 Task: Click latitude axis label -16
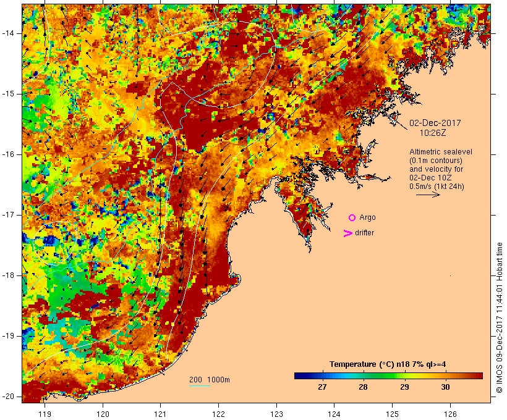point(8,154)
